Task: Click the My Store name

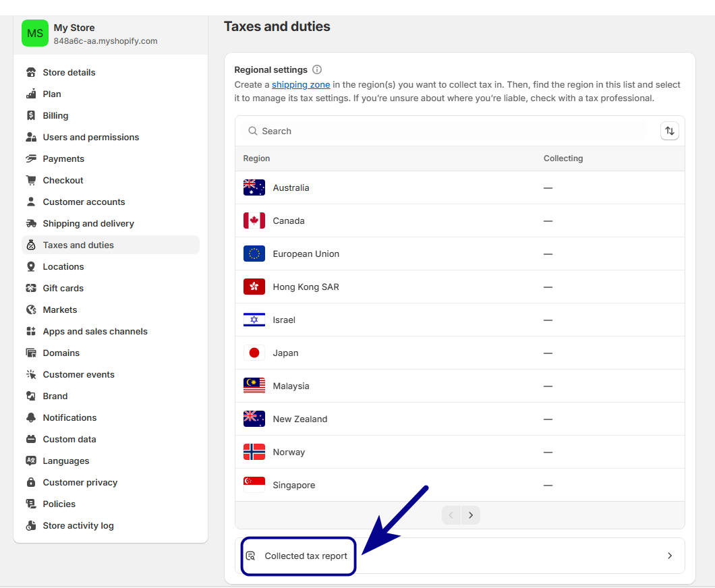Action: tap(74, 28)
